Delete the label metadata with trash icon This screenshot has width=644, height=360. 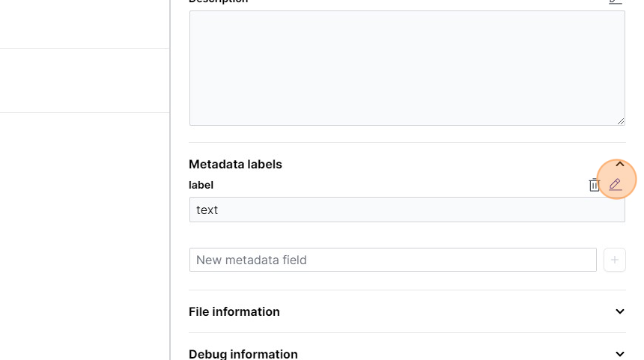pos(595,185)
